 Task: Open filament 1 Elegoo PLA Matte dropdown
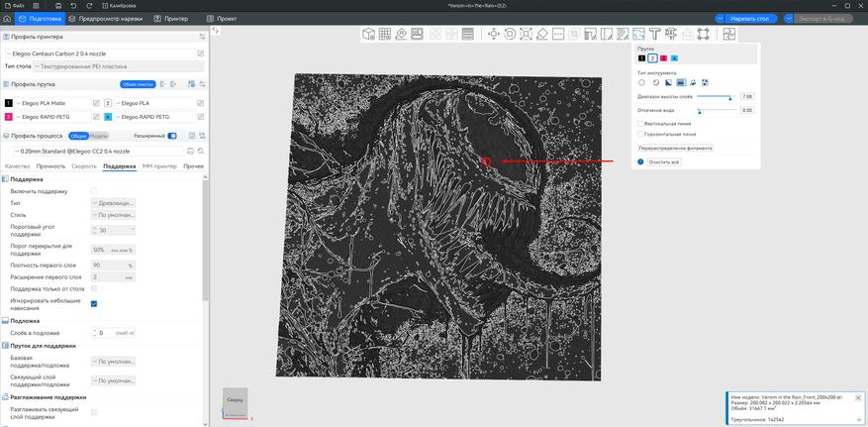[x=52, y=103]
